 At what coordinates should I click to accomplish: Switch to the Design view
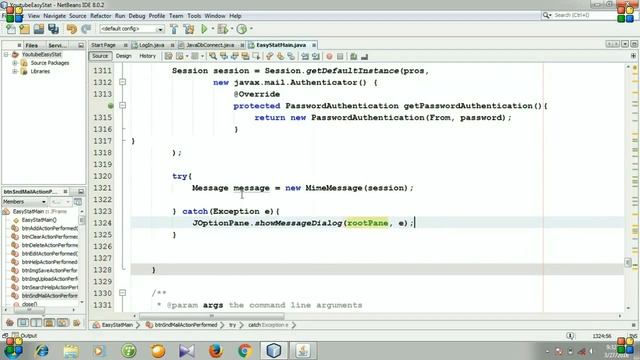click(x=123, y=56)
